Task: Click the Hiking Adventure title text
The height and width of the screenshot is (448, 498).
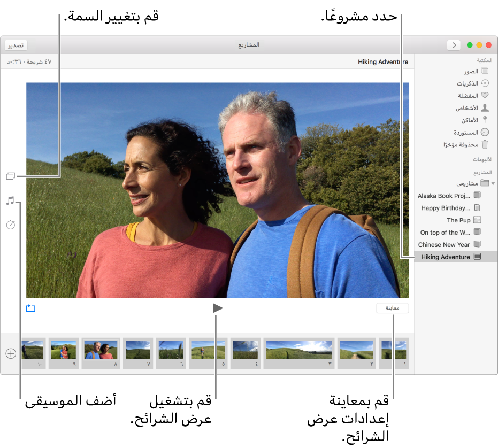Action: pyautogui.click(x=383, y=62)
